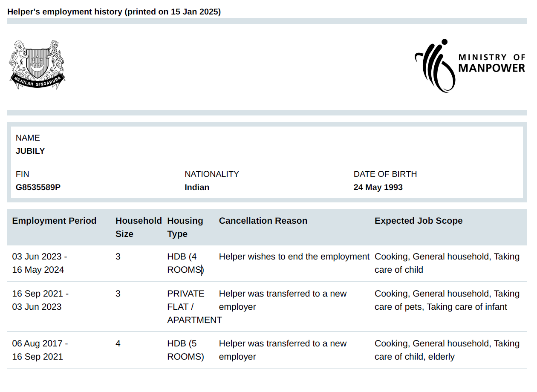Select the 16 Sep 2021 employment period
The width and height of the screenshot is (537, 392).
coord(40,300)
